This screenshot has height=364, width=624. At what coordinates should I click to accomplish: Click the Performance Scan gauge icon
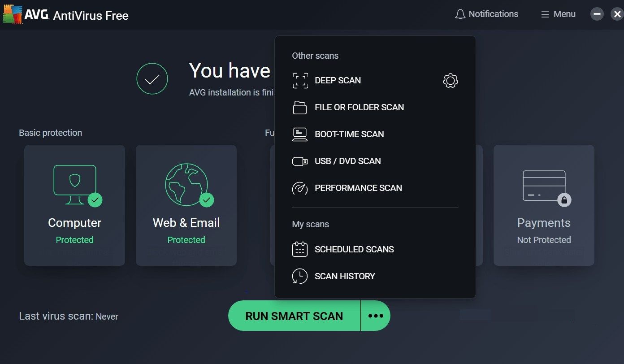[300, 188]
